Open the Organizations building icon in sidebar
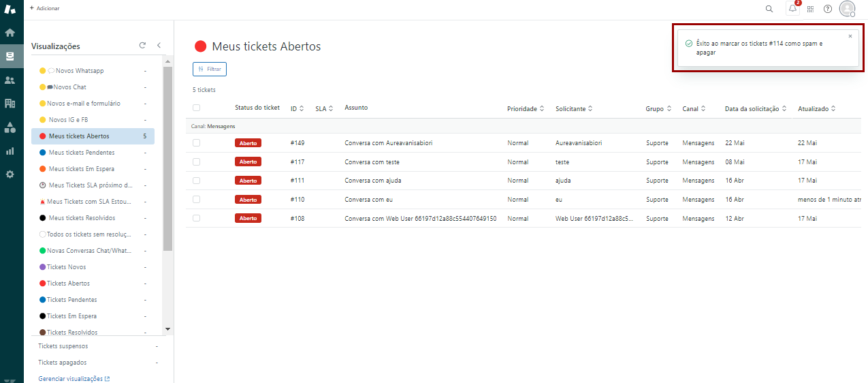This screenshot has width=868, height=383. (10, 104)
